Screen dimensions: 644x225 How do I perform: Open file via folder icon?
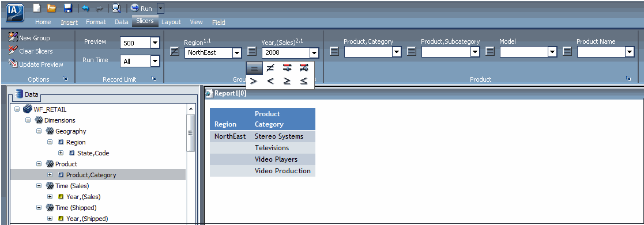coord(52,8)
